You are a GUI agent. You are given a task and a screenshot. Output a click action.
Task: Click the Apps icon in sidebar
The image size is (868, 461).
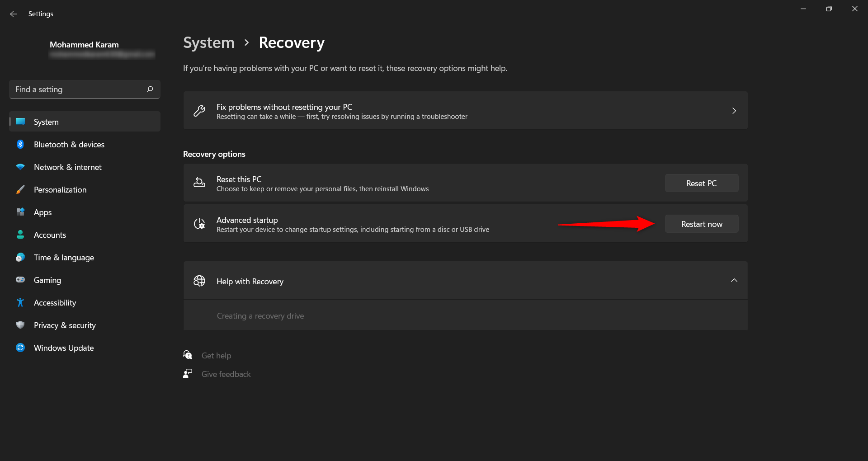tap(20, 212)
